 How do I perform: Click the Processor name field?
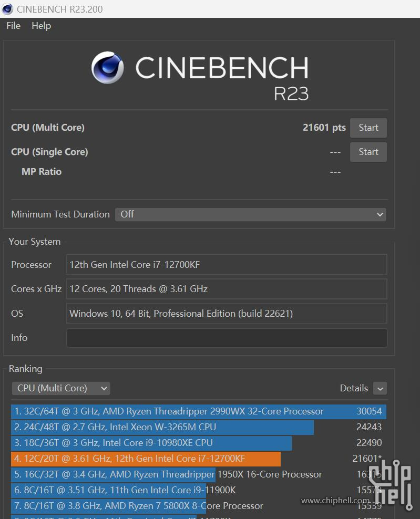pyautogui.click(x=227, y=265)
